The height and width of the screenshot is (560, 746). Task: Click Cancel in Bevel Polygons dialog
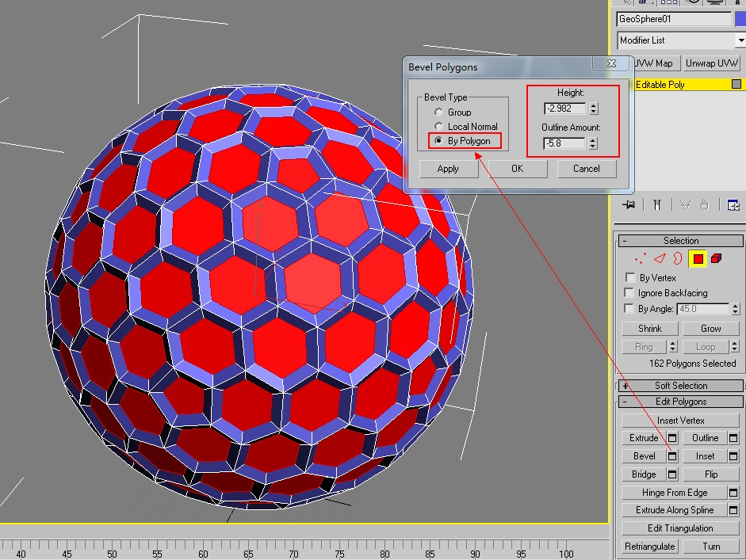pos(587,169)
